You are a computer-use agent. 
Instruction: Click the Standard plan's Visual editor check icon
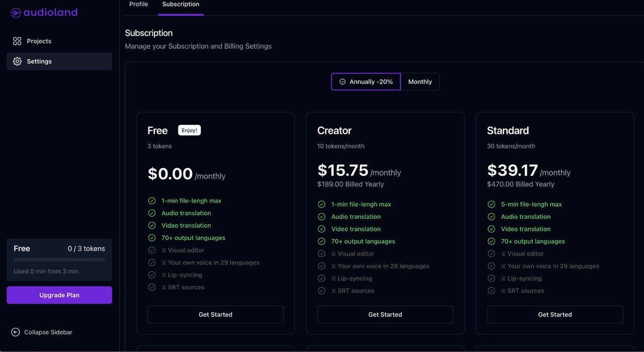[492, 253]
